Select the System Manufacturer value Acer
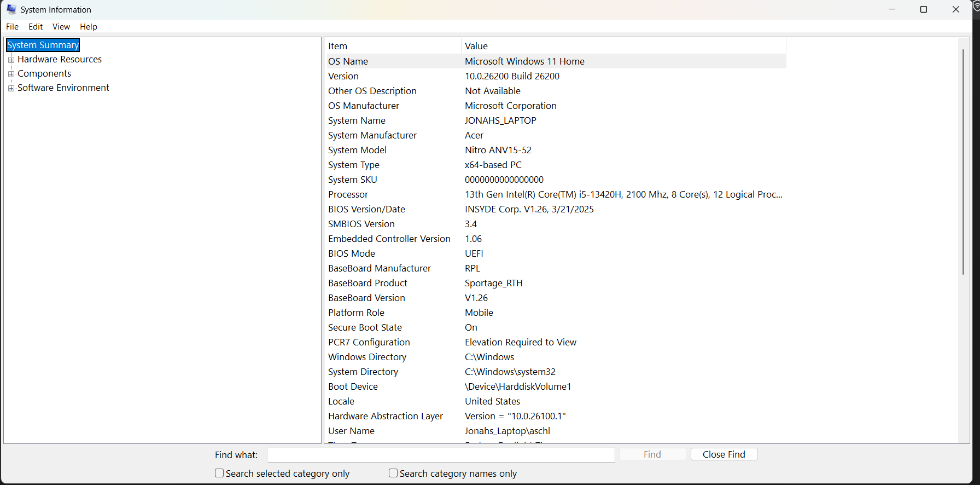 pyautogui.click(x=474, y=135)
